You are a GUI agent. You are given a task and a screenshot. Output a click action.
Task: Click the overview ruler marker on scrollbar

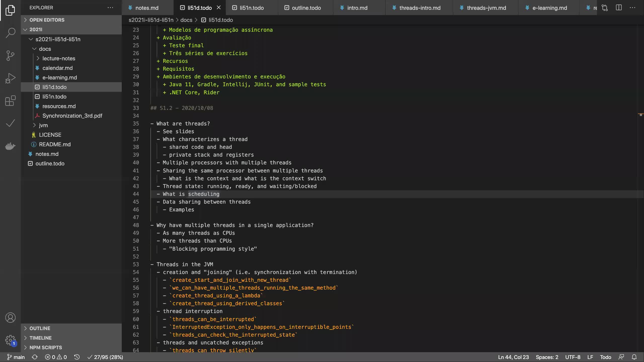coord(640,115)
